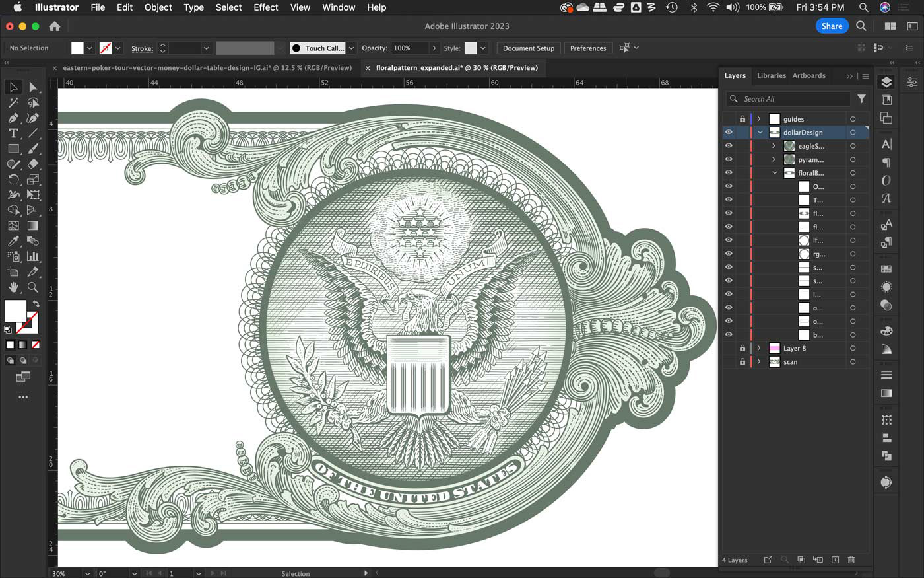The height and width of the screenshot is (578, 924).
Task: Toggle visibility of the b... item
Action: [x=729, y=334]
